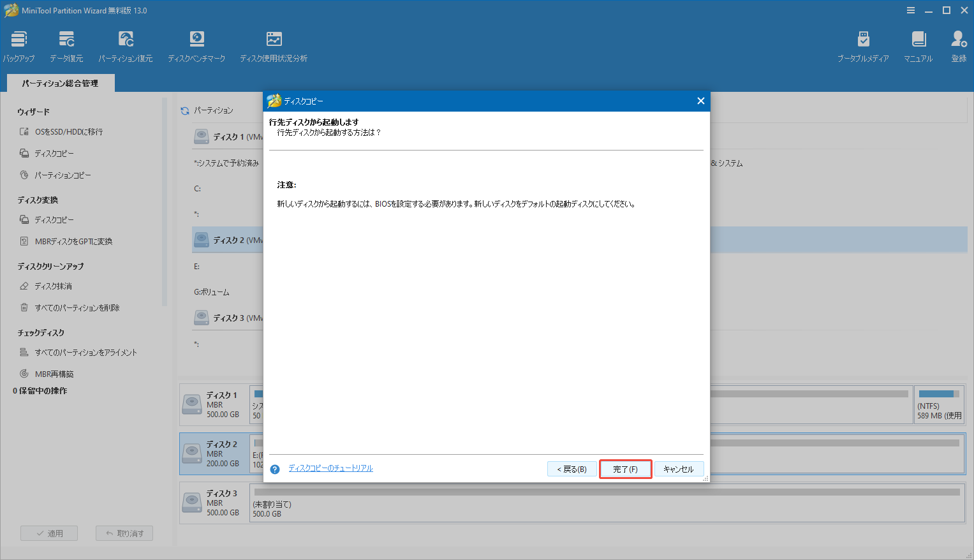Image resolution: width=974 pixels, height=560 pixels.
Task: Cancel the disk copy wizard with キャンセル
Action: click(x=679, y=468)
